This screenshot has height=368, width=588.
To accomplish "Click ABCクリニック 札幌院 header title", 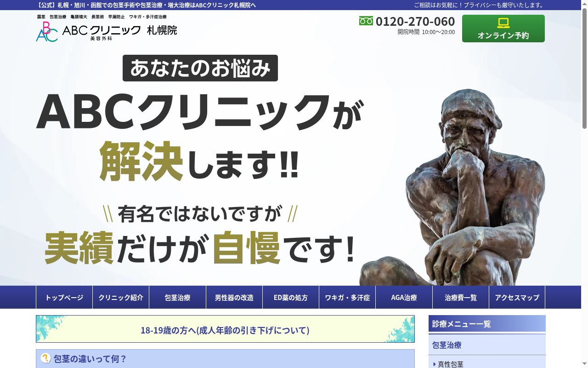I will click(x=119, y=31).
